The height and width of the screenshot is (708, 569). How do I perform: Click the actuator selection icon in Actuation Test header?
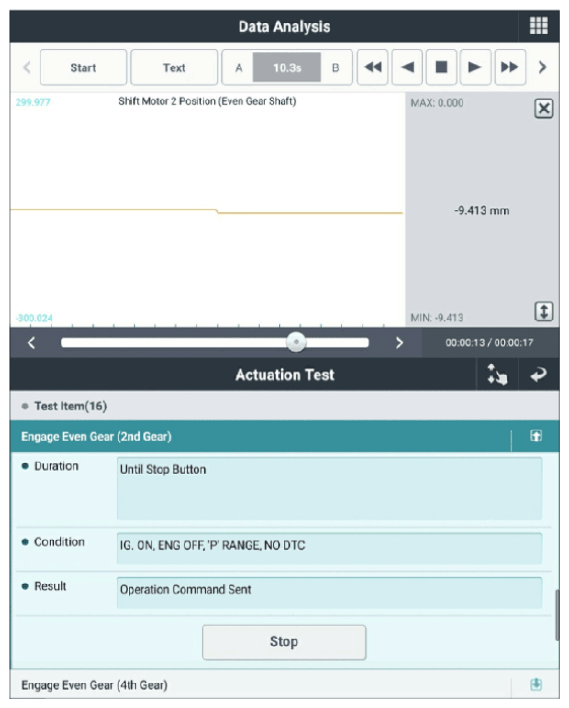coord(497,374)
